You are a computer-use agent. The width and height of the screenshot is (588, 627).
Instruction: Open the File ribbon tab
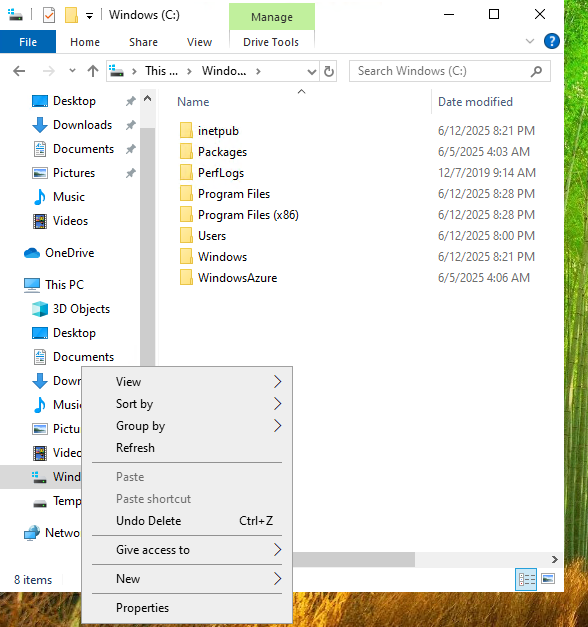click(28, 42)
